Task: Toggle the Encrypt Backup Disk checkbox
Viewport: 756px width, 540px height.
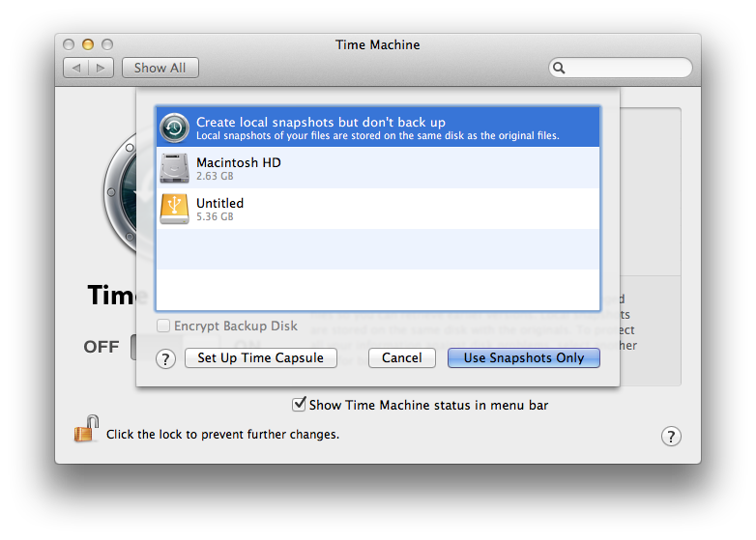Action: (x=163, y=326)
